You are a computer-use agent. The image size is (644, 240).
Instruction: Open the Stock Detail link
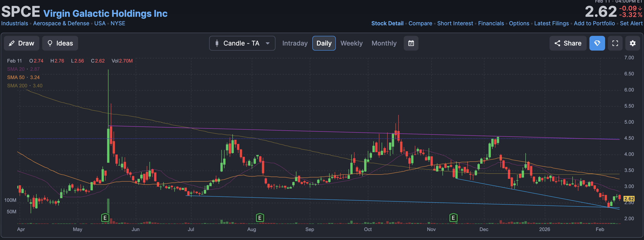(x=387, y=23)
